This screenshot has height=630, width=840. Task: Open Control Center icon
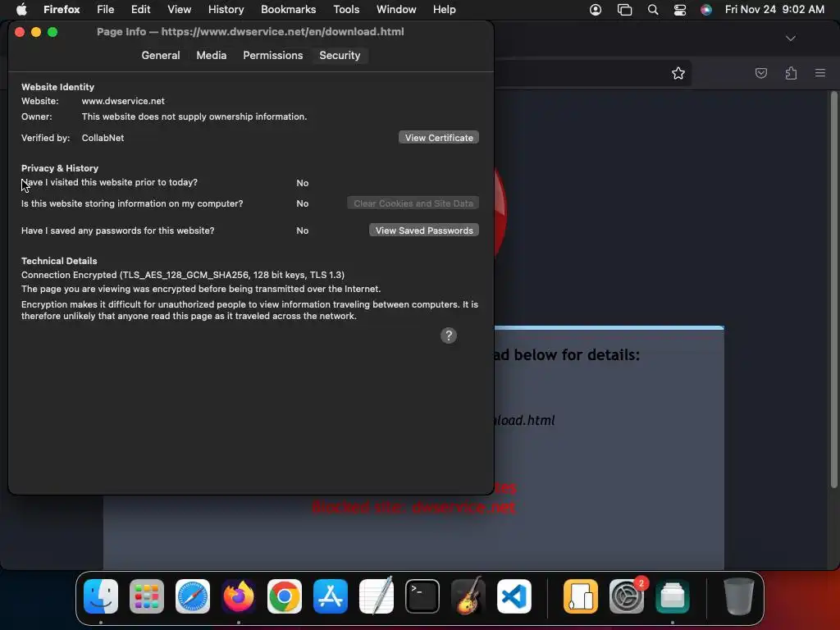[680, 10]
